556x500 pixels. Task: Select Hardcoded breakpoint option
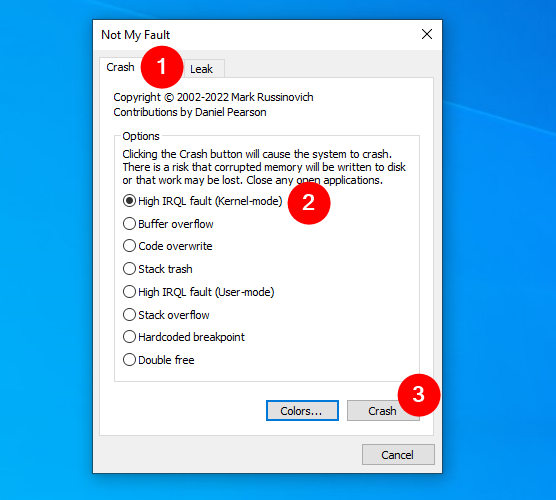click(x=184, y=337)
